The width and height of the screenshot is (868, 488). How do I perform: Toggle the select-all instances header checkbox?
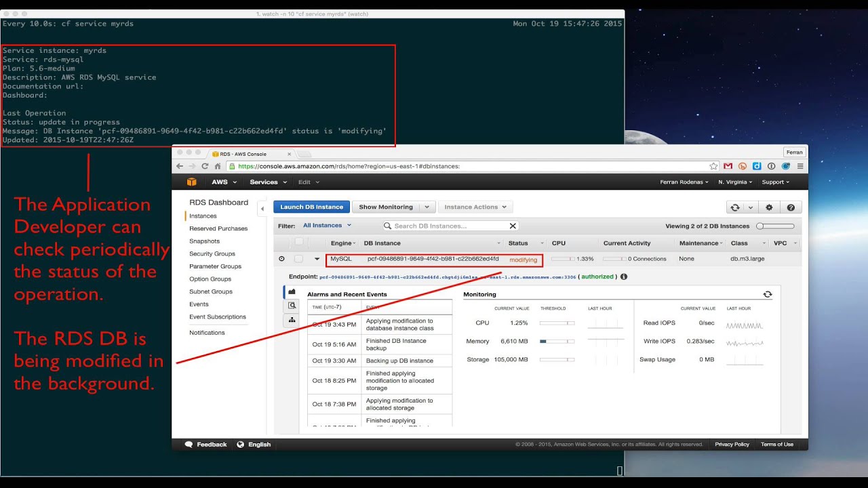tap(298, 242)
